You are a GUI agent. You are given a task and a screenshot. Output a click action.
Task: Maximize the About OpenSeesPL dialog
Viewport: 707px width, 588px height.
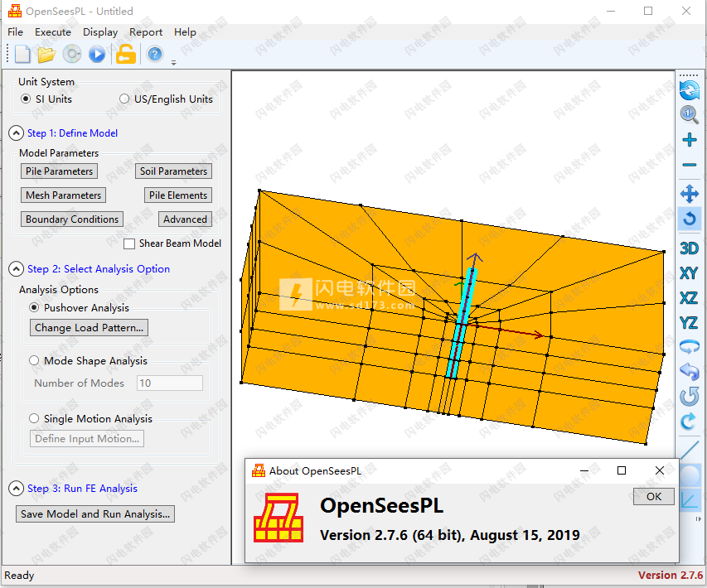pyautogui.click(x=622, y=470)
